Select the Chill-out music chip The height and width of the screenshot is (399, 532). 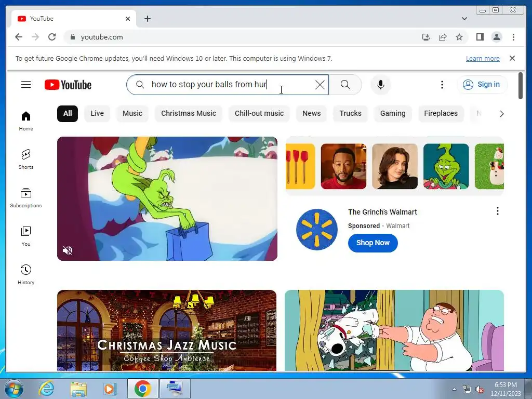[x=259, y=113]
